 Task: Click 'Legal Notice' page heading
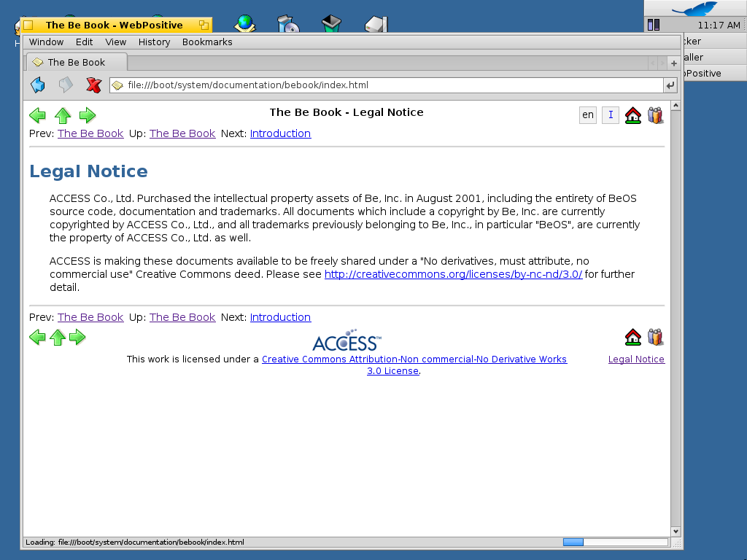click(x=88, y=171)
